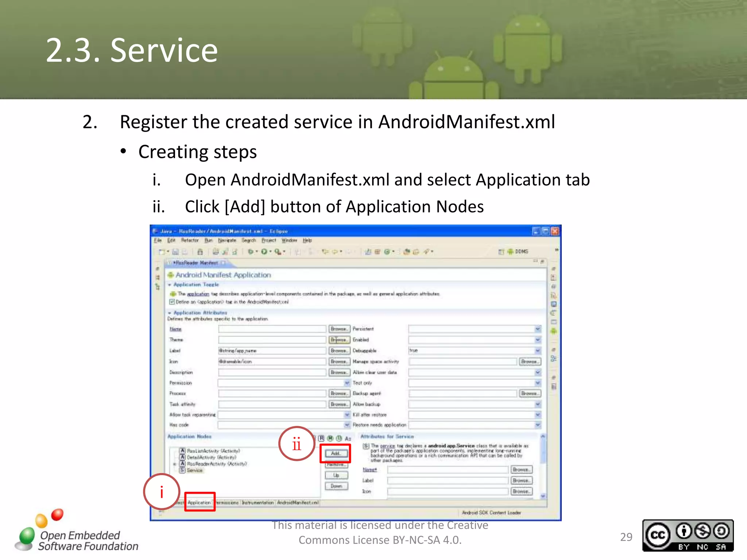This screenshot has width=747, height=560.
Task: Click the New Java Class toolbar icon
Action: pos(387,252)
